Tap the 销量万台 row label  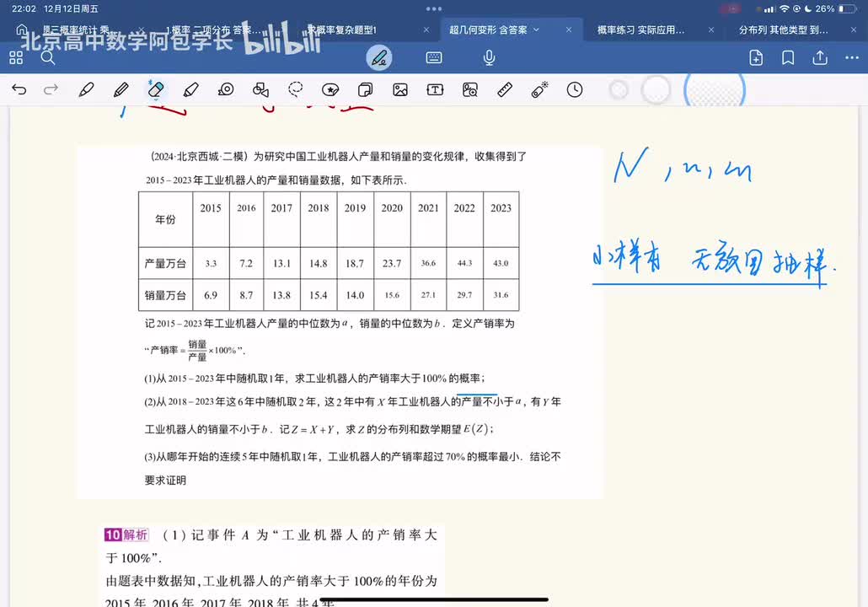coord(165,295)
